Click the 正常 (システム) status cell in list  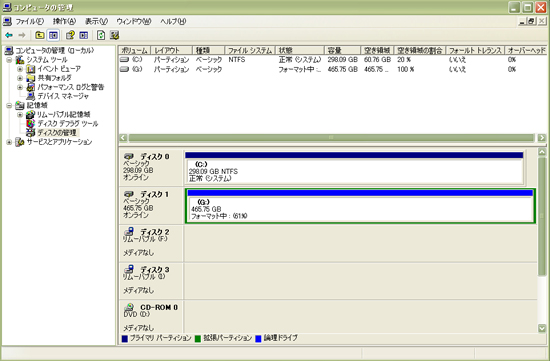pos(300,60)
